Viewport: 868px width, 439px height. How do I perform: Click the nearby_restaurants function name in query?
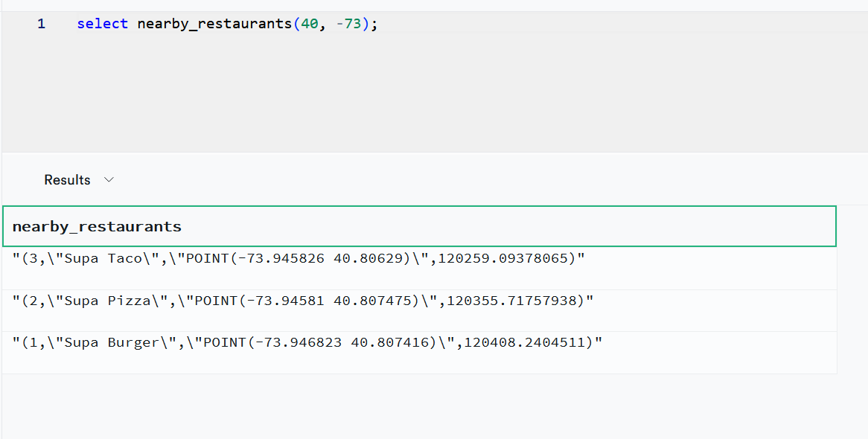click(216, 23)
